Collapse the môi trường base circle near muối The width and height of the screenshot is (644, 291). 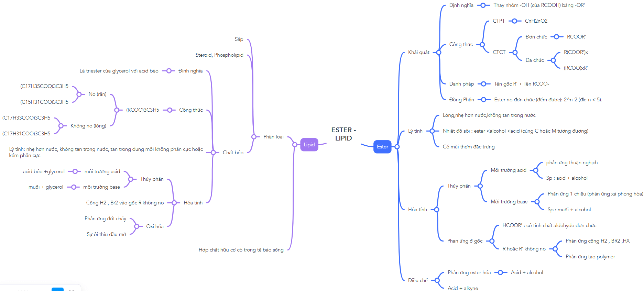[74, 187]
